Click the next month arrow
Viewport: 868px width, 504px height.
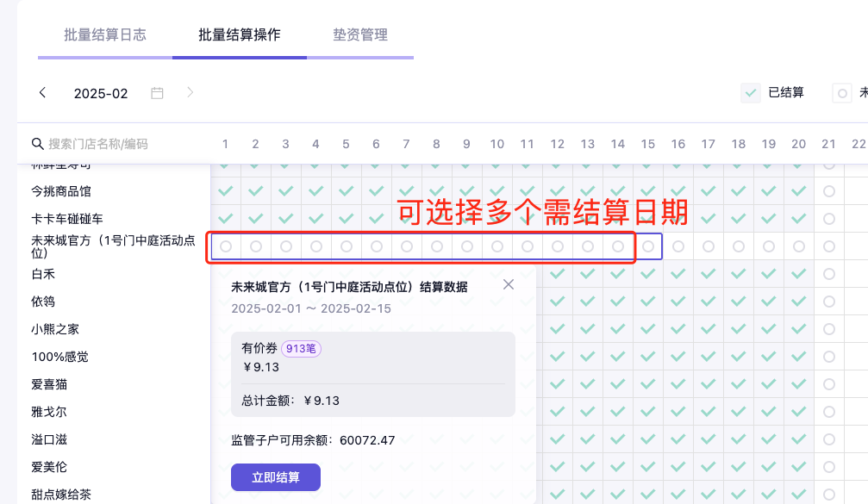click(190, 93)
